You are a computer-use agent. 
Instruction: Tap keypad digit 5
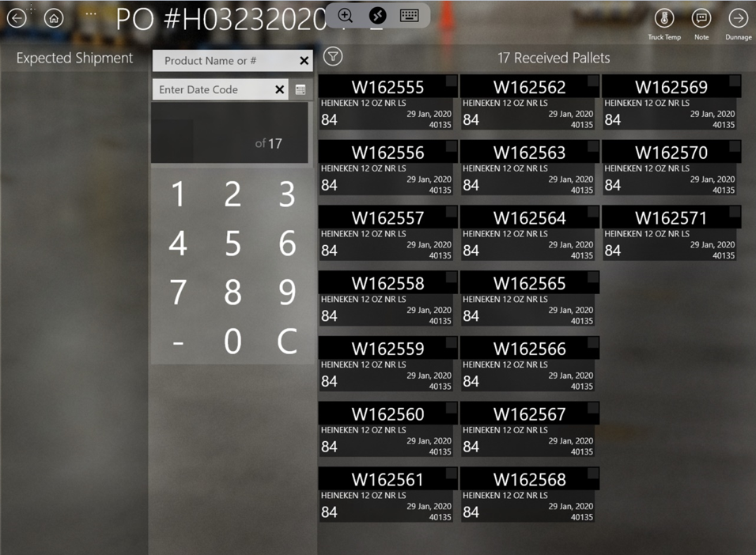pos(232,243)
